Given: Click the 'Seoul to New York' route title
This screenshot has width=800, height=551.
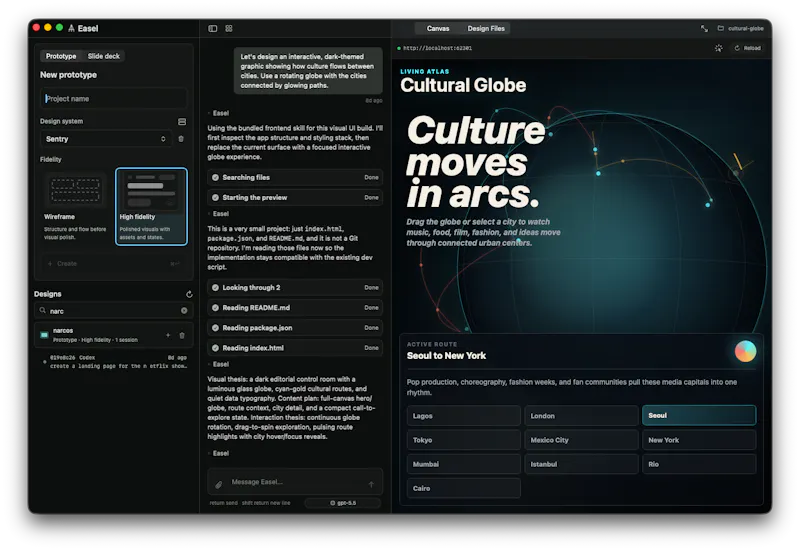Looking at the screenshot, I should point(446,356).
